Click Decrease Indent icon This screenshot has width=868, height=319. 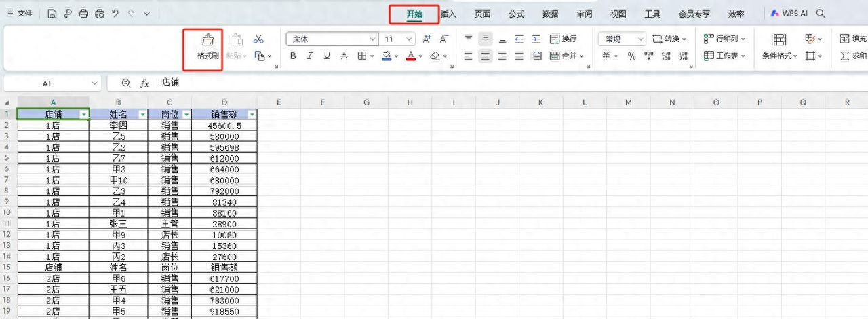(519, 39)
